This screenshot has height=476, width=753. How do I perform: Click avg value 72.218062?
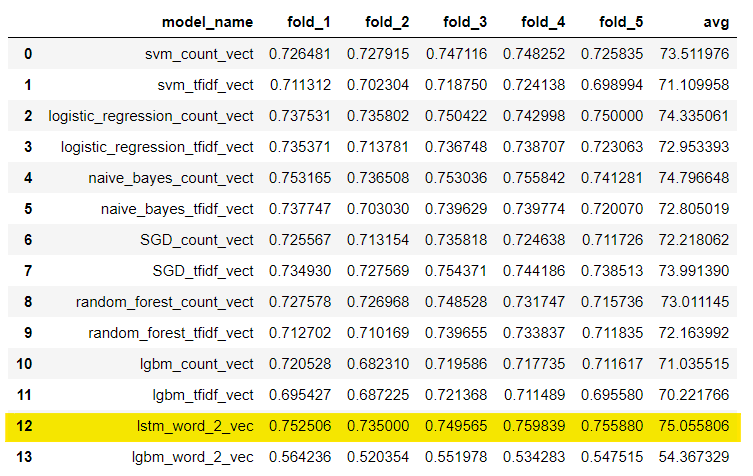point(694,240)
